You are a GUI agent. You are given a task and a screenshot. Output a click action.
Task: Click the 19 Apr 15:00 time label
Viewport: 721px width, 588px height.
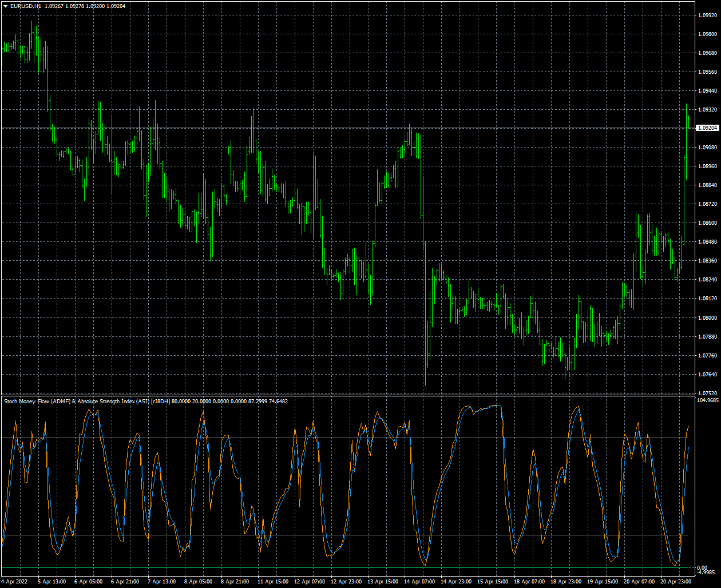(603, 582)
